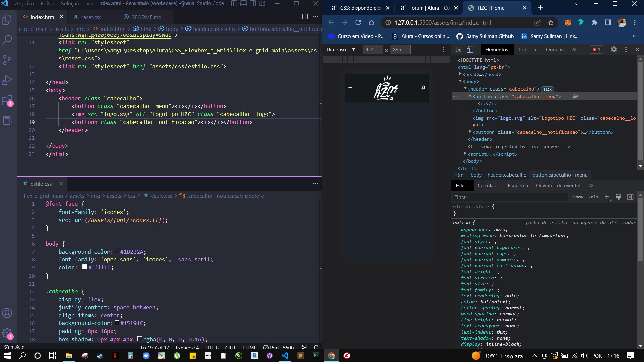
Task: Select the inspect element picker in DevTools
Action: (459, 50)
